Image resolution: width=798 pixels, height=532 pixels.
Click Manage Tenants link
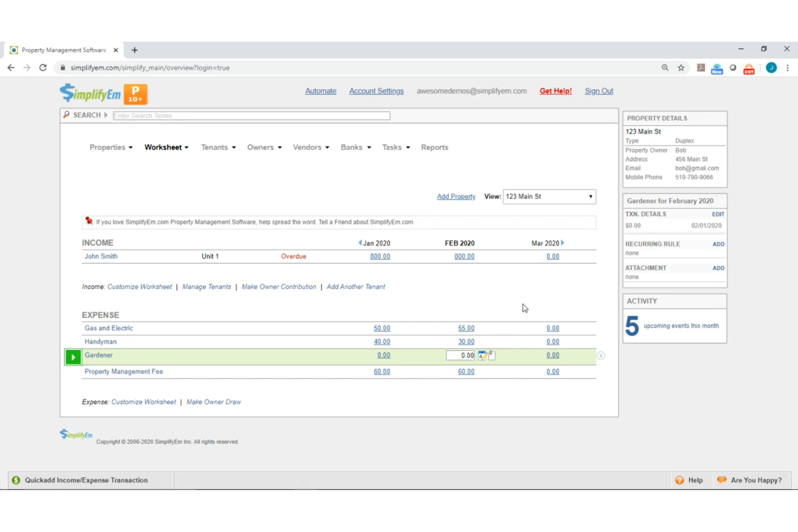(207, 287)
